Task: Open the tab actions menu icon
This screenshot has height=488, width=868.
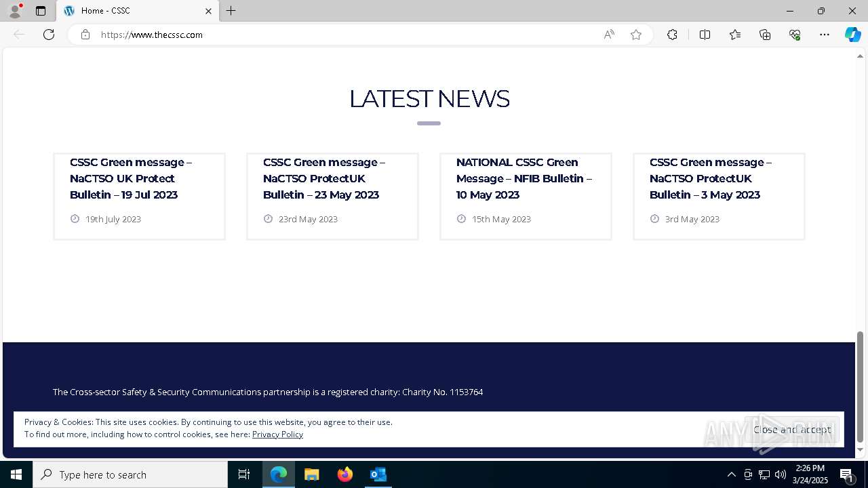Action: click(x=41, y=11)
